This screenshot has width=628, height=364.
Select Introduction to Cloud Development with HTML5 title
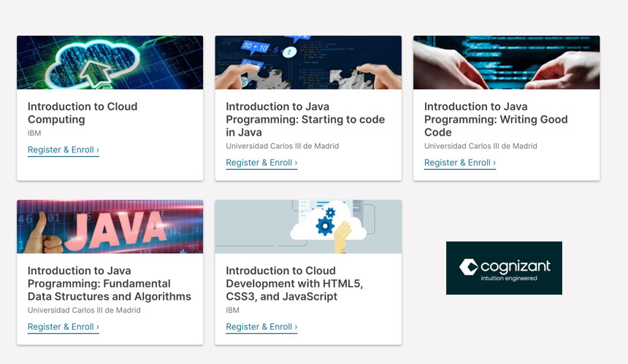pos(294,284)
